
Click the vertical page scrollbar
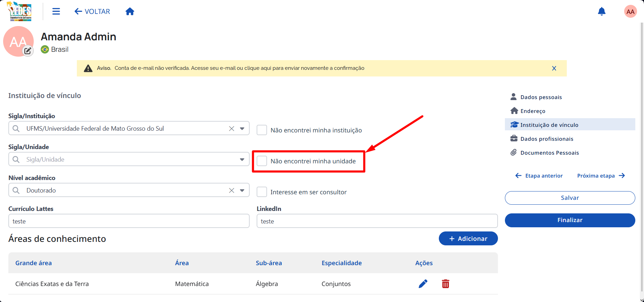point(642,156)
